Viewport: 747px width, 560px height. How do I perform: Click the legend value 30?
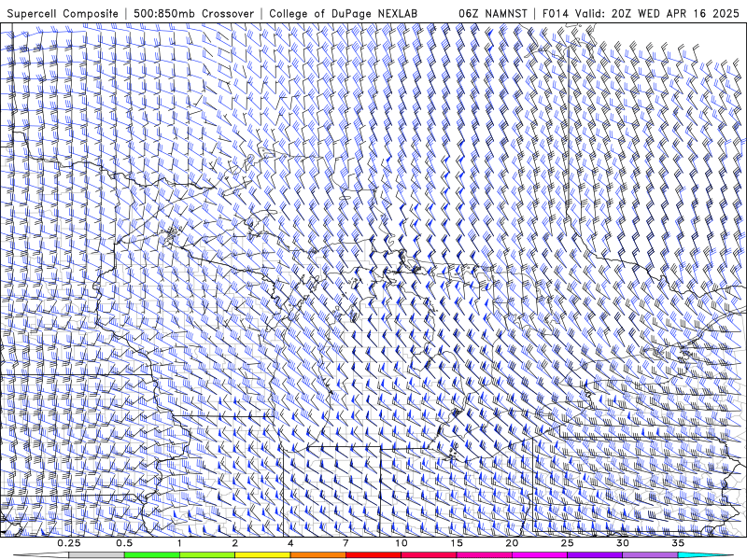pos(622,543)
